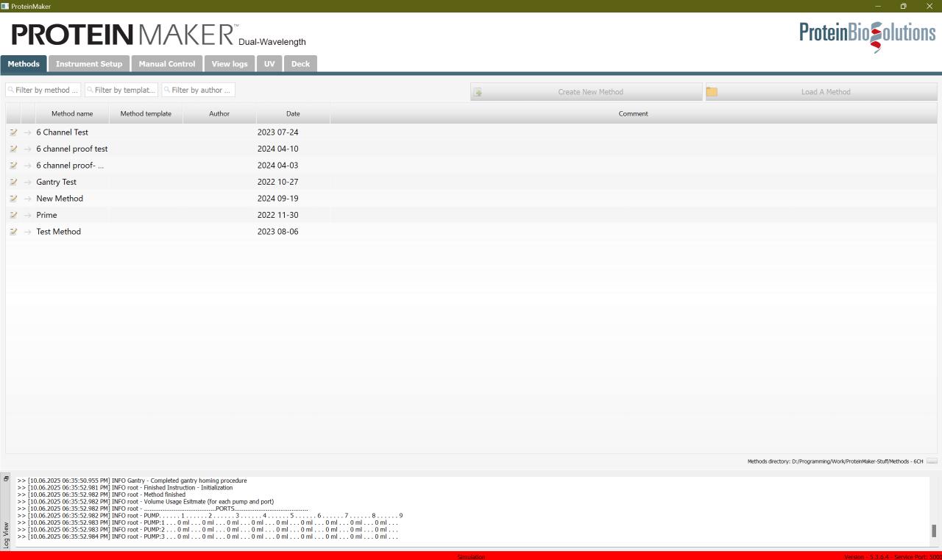Sort by the Method name column header
Screen dimensions: 942x560
72,113
